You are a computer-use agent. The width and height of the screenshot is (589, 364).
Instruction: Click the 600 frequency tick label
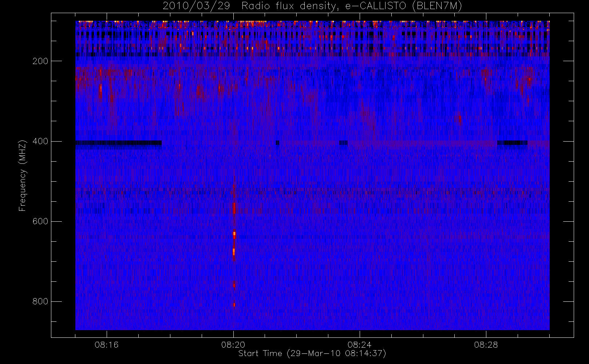(40, 221)
